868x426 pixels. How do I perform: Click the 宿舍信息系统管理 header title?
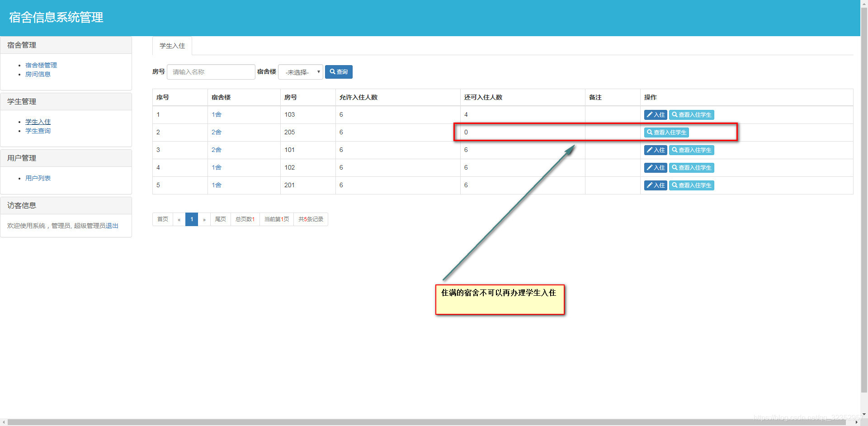pyautogui.click(x=56, y=17)
